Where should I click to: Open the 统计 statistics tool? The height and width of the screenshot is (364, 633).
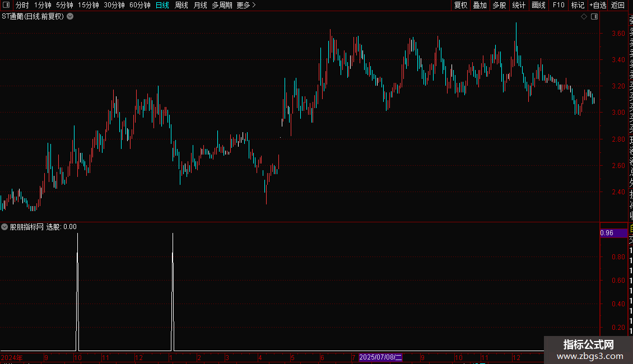(x=519, y=5)
